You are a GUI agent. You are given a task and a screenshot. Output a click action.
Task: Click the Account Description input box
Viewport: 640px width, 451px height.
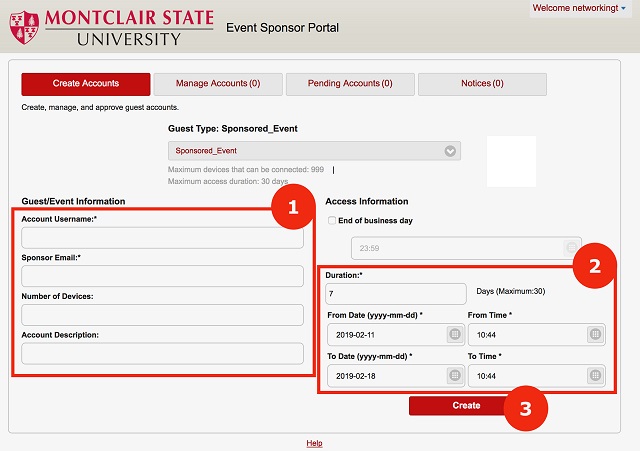pyautogui.click(x=162, y=353)
